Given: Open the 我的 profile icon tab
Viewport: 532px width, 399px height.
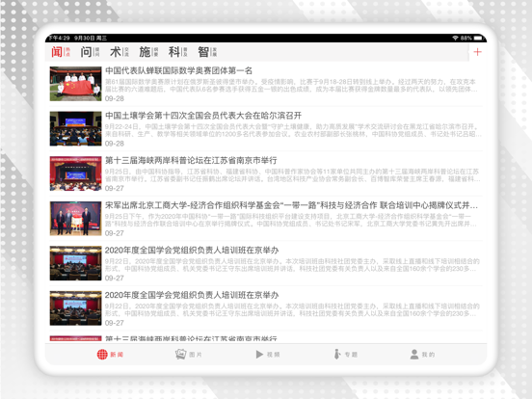Looking at the screenshot, I should coord(422,355).
